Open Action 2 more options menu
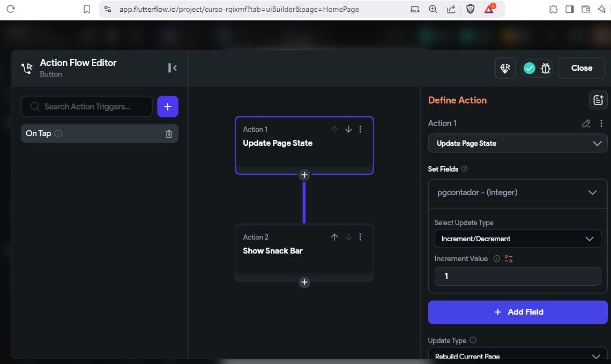This screenshot has height=364, width=611. 361,237
